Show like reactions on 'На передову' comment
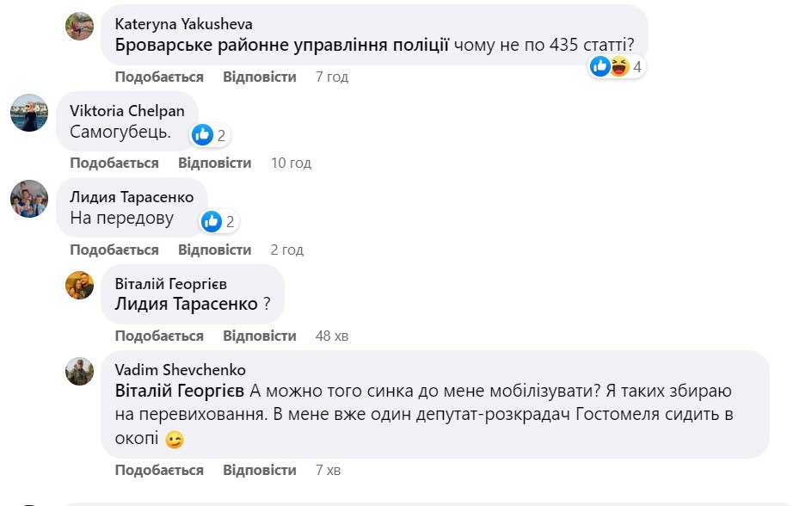Image resolution: width=812 pixels, height=506 pixels. [x=218, y=221]
